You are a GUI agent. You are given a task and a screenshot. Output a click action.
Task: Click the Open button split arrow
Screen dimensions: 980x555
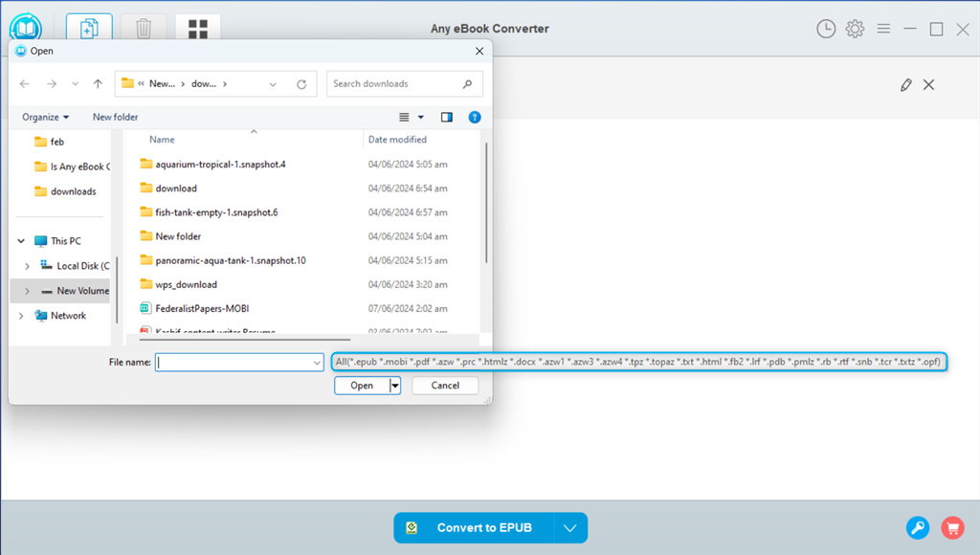395,386
